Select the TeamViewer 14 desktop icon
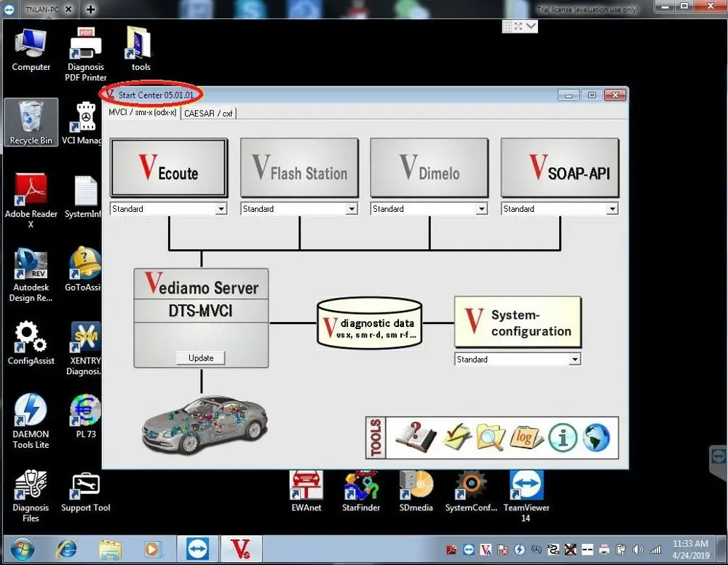The height and width of the screenshot is (565, 728). pyautogui.click(x=526, y=496)
